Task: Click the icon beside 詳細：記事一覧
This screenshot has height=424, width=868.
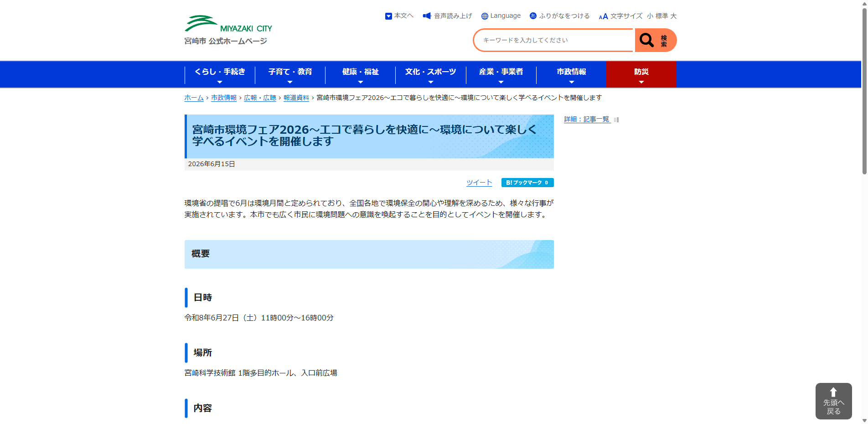Action: point(616,120)
